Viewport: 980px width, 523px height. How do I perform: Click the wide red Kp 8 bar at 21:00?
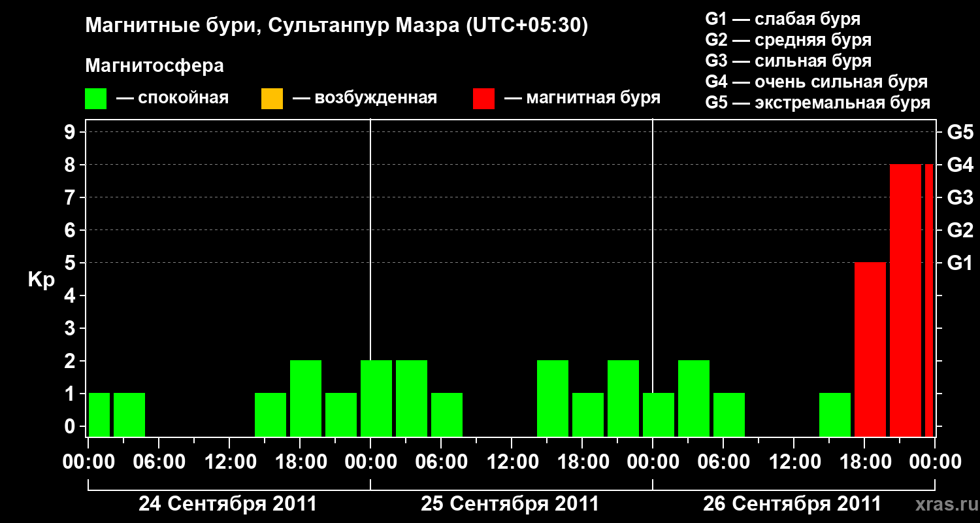906,301
